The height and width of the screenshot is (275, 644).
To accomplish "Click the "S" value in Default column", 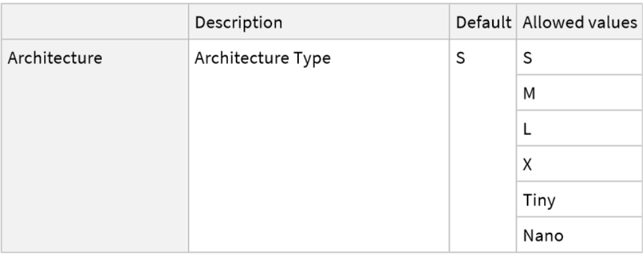I will coord(461,58).
